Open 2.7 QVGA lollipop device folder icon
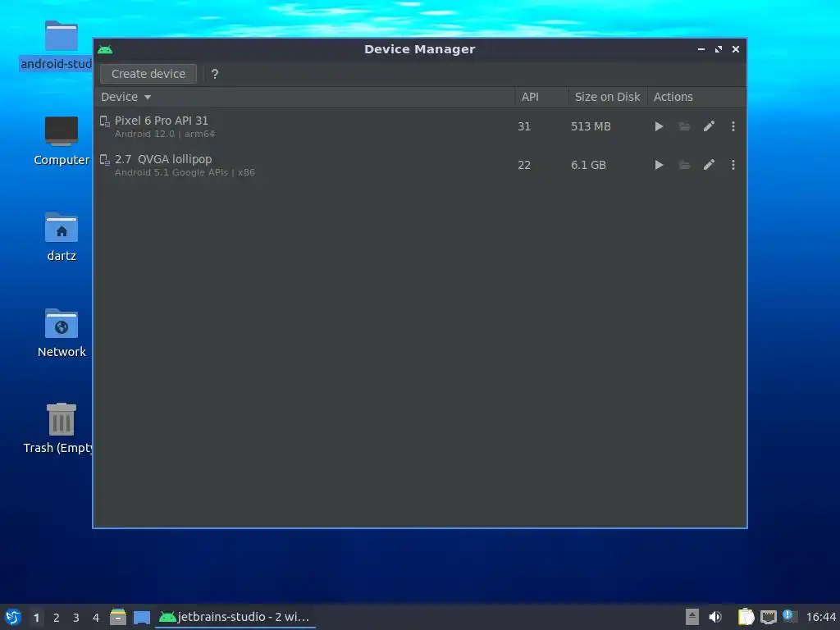Image resolution: width=840 pixels, height=630 pixels. coord(684,165)
